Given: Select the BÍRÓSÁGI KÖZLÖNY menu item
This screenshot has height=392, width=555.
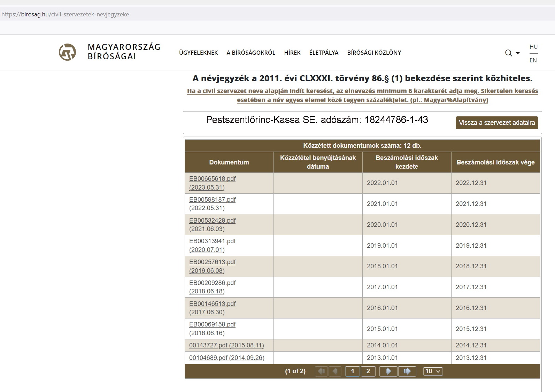Looking at the screenshot, I should [x=374, y=53].
